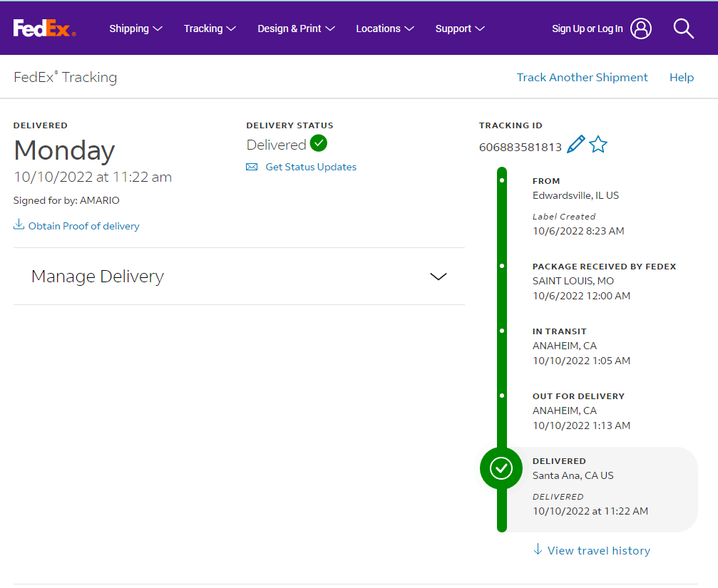The image size is (718, 588).
Task: Click the timeline dot for From Edwardsville
Action: [x=502, y=180]
